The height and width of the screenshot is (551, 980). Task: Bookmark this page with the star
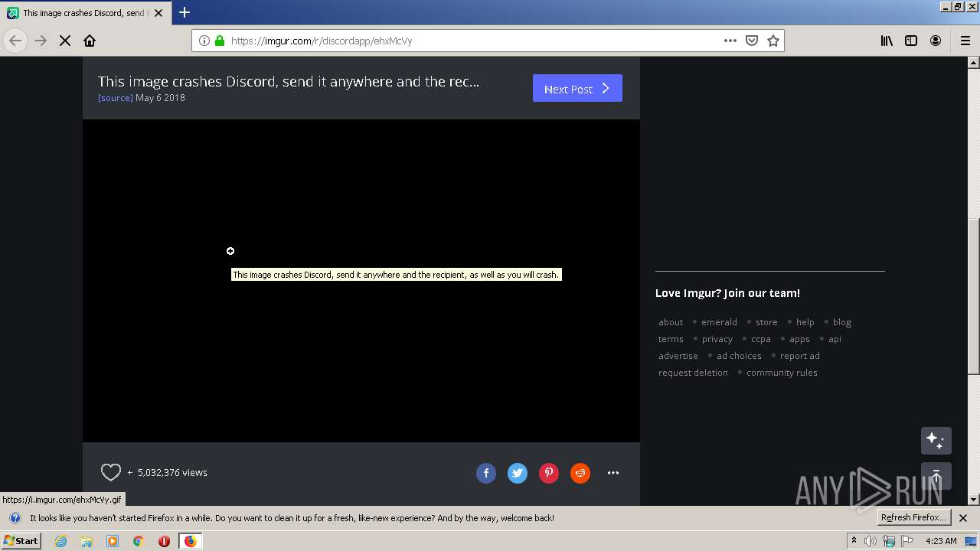(773, 41)
